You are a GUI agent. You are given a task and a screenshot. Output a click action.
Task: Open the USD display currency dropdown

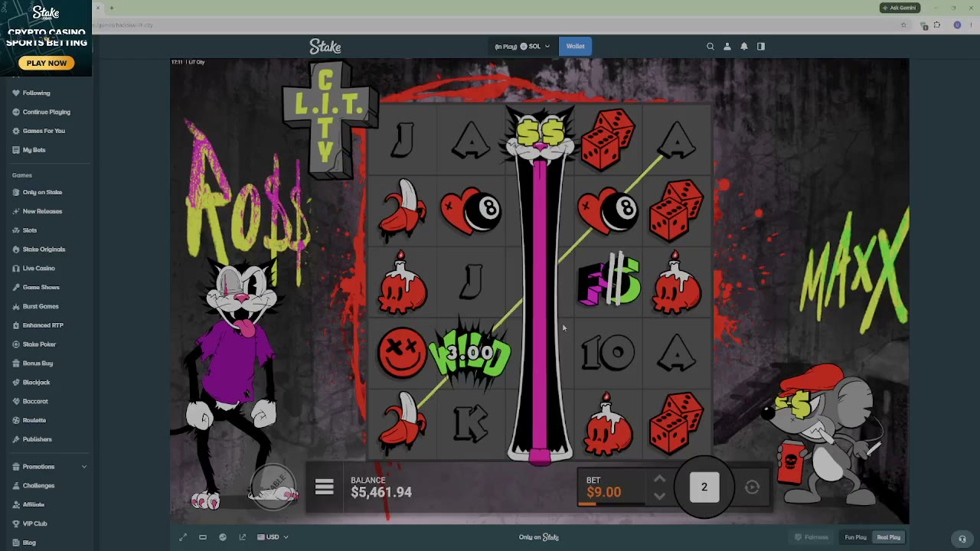273,537
